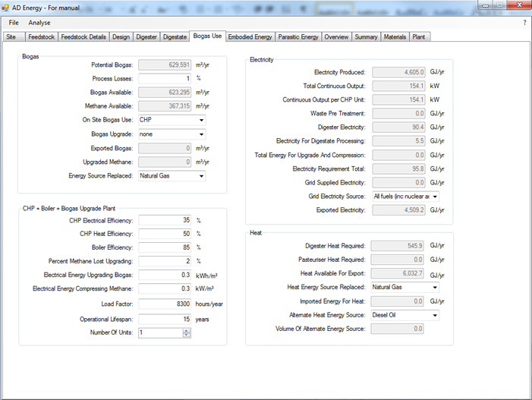This screenshot has height=400, width=532.
Task: Click the CHP Electrical Efficiency field
Action: coord(165,220)
